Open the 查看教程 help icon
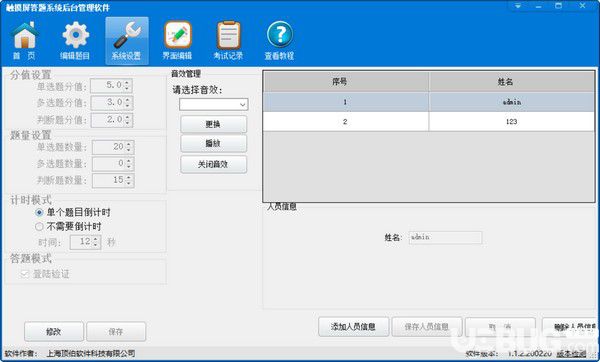Image resolution: width=600 pixels, height=362 pixels. click(x=279, y=41)
